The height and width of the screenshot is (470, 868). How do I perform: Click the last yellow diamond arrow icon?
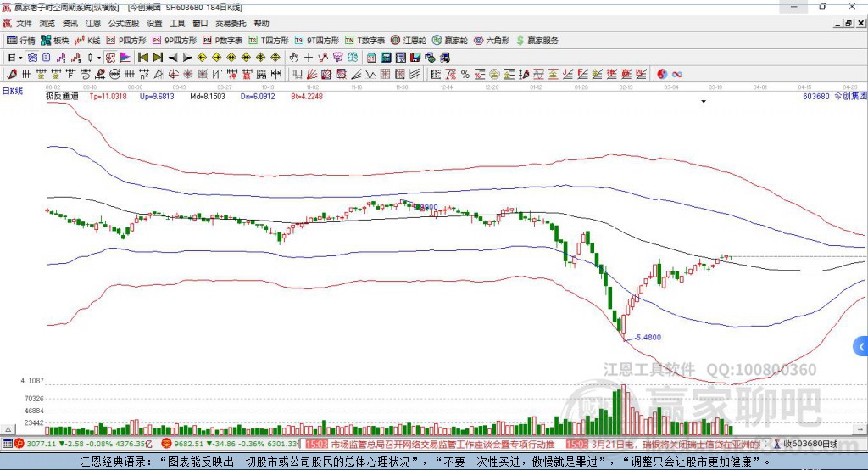tap(275, 58)
